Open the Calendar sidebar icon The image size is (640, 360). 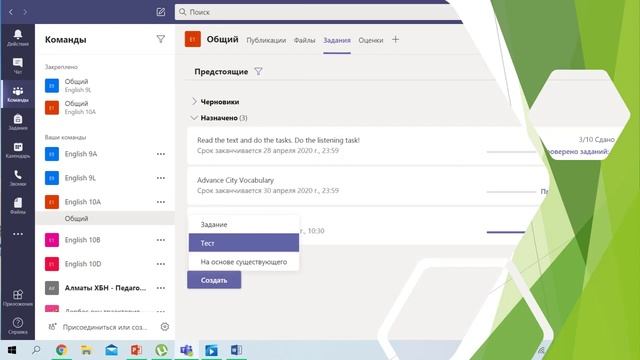click(18, 150)
